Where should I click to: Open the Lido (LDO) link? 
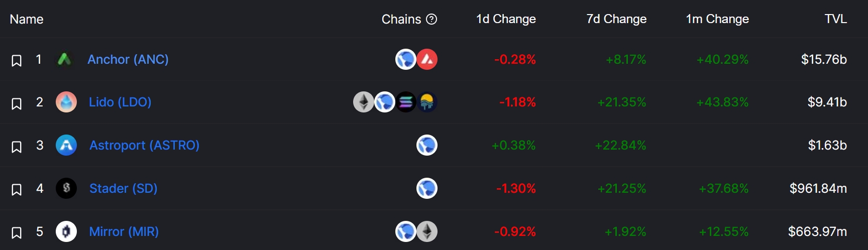pos(120,102)
